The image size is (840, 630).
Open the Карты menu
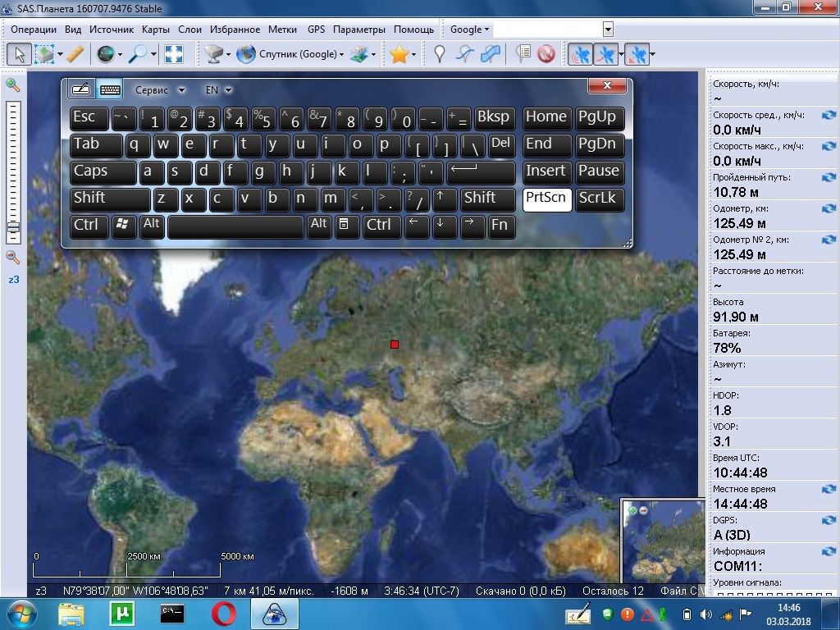[x=155, y=30]
